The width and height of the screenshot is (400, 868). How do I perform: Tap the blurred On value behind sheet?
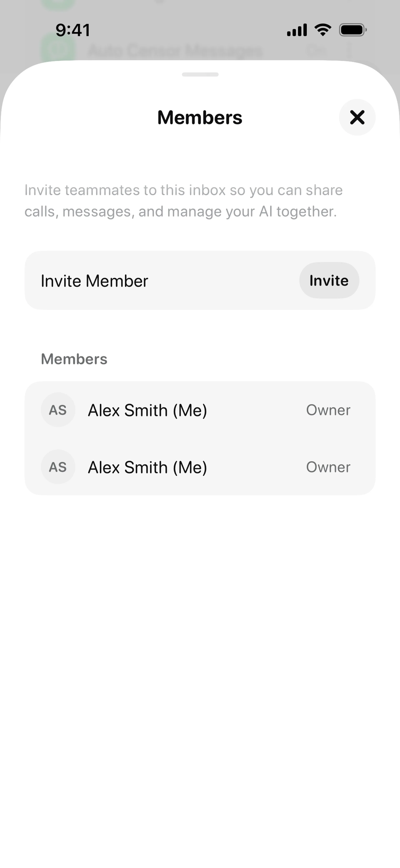[316, 50]
